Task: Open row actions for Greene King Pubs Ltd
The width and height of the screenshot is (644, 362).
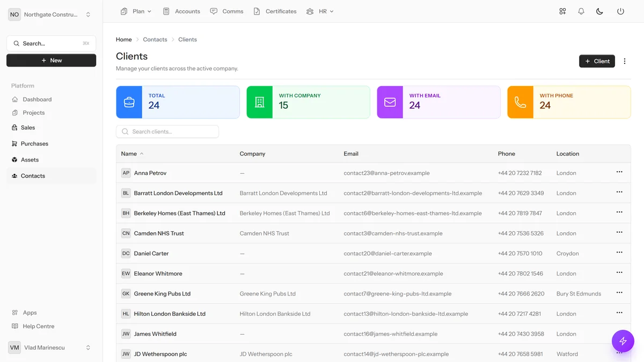Action: click(x=619, y=293)
